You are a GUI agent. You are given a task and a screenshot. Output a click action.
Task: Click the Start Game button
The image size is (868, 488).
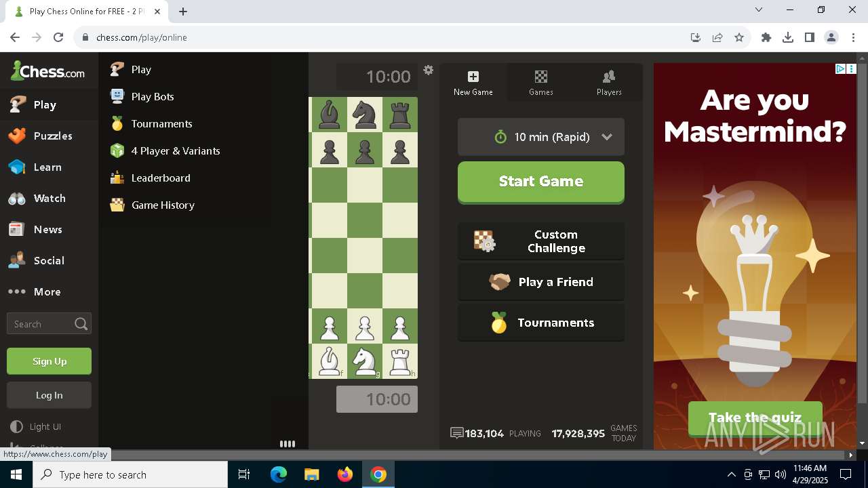(541, 182)
